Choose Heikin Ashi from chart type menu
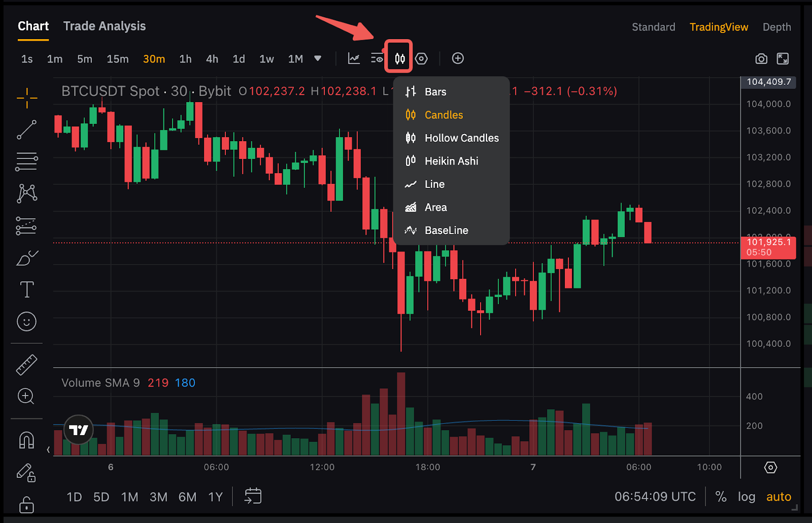This screenshot has width=812, height=523. coord(451,161)
